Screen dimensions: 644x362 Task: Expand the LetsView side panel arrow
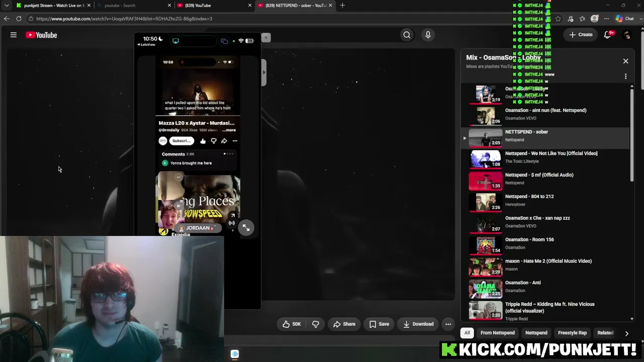263,72
